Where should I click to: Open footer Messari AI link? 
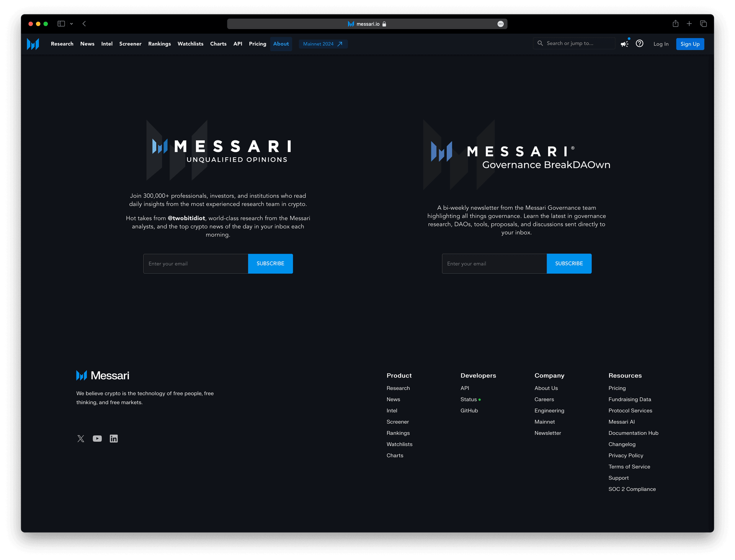pyautogui.click(x=622, y=422)
